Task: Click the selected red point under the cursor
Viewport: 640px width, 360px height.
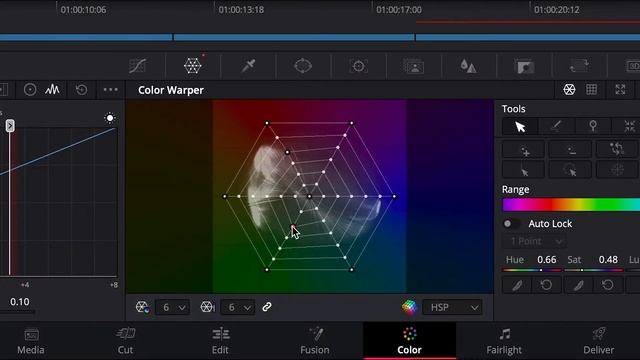Action: point(293,227)
